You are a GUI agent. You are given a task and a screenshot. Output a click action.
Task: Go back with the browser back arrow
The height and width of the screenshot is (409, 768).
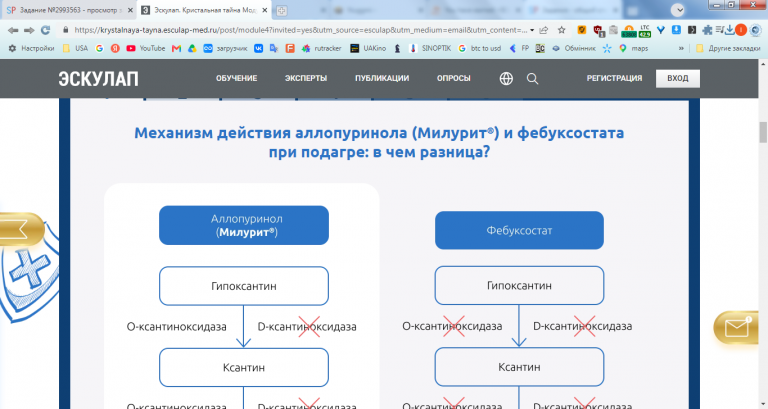click(13, 30)
